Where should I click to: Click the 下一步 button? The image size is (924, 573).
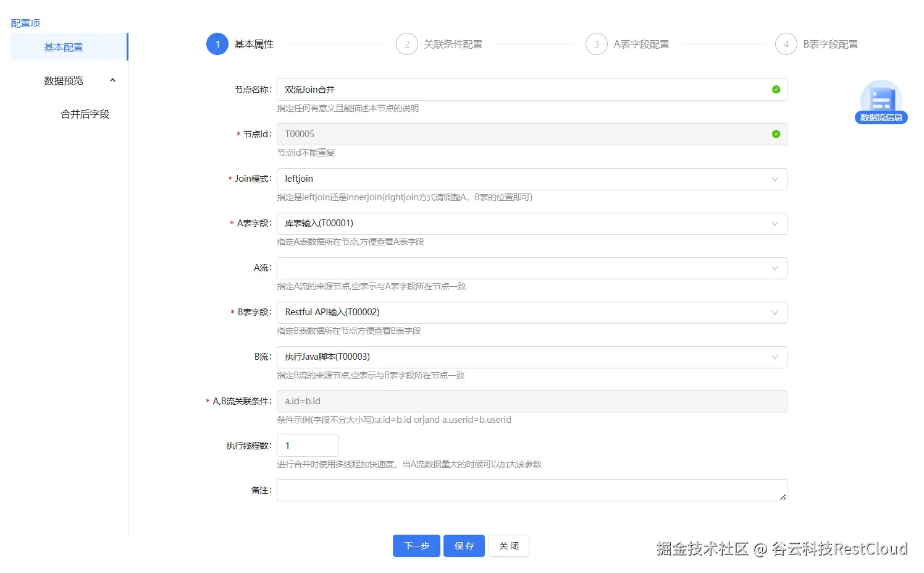(416, 546)
